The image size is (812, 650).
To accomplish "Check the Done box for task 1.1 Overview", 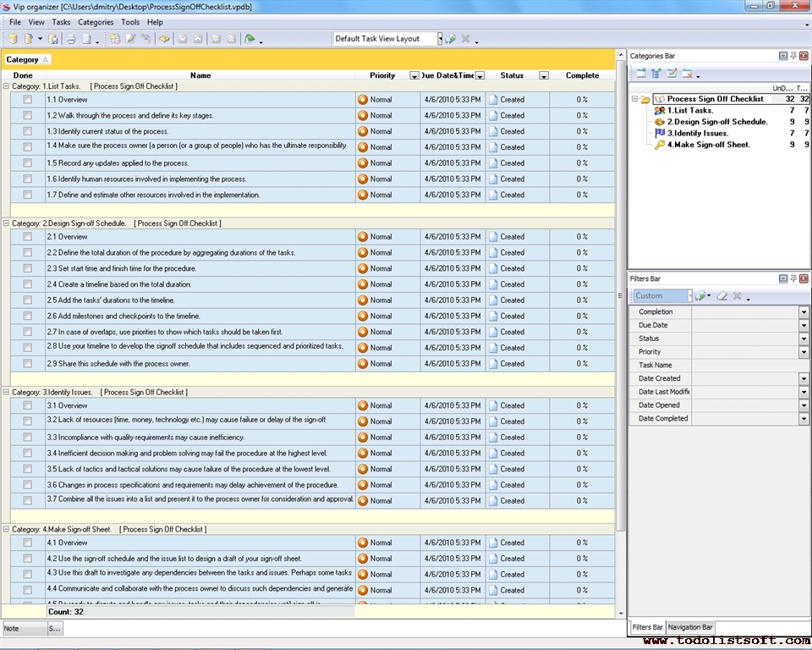I will pos(28,100).
